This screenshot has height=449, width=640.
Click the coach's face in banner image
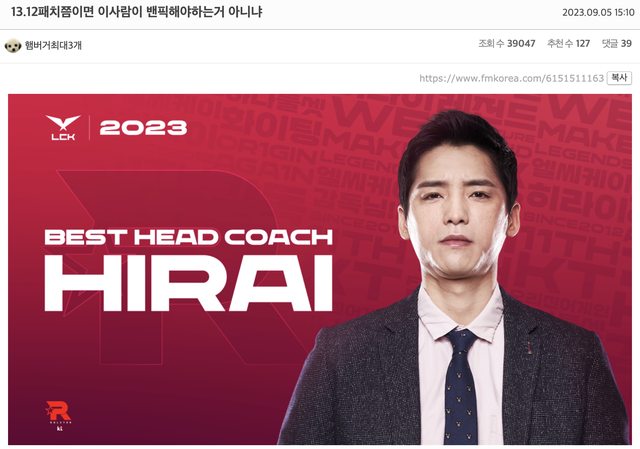pyautogui.click(x=458, y=208)
